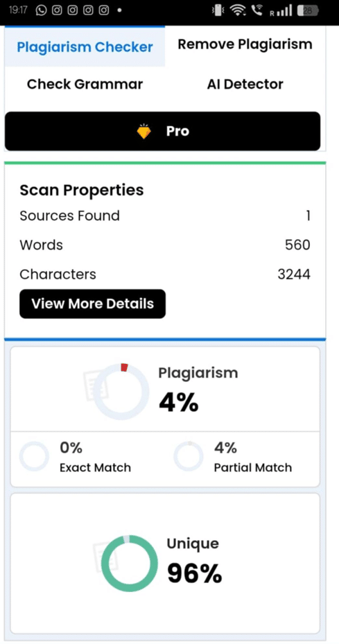Tap the cellular signal strength icon
339x644 pixels.
pos(281,10)
